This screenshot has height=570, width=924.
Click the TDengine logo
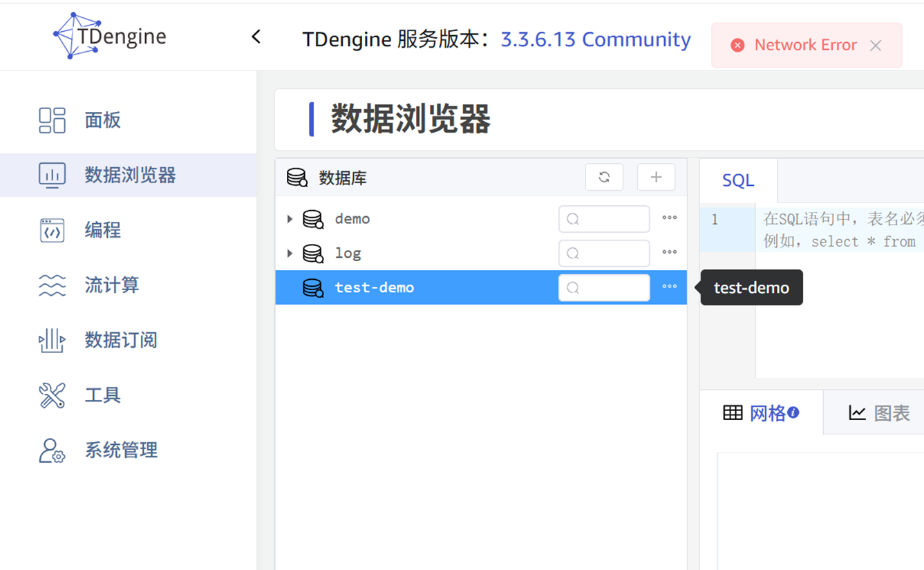point(111,36)
